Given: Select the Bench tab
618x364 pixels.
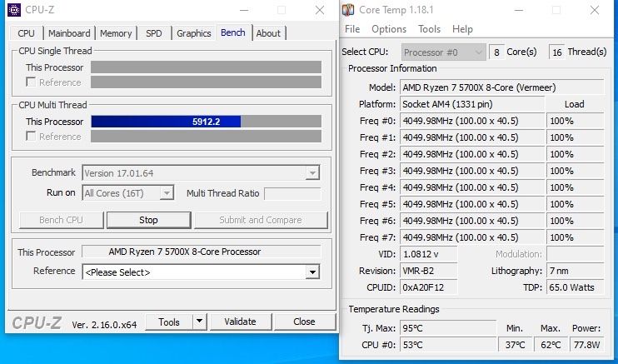Looking at the screenshot, I should [233, 32].
